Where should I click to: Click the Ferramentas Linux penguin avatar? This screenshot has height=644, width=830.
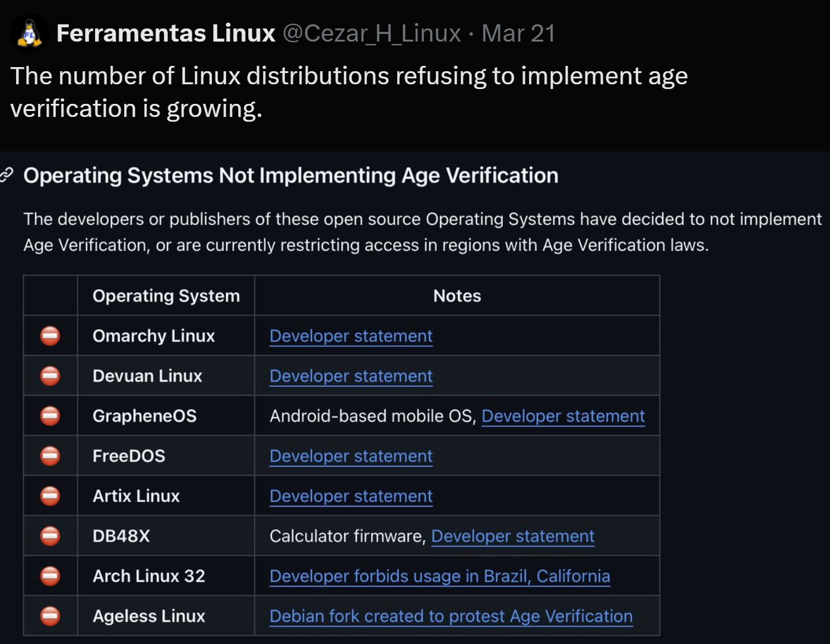(x=28, y=33)
